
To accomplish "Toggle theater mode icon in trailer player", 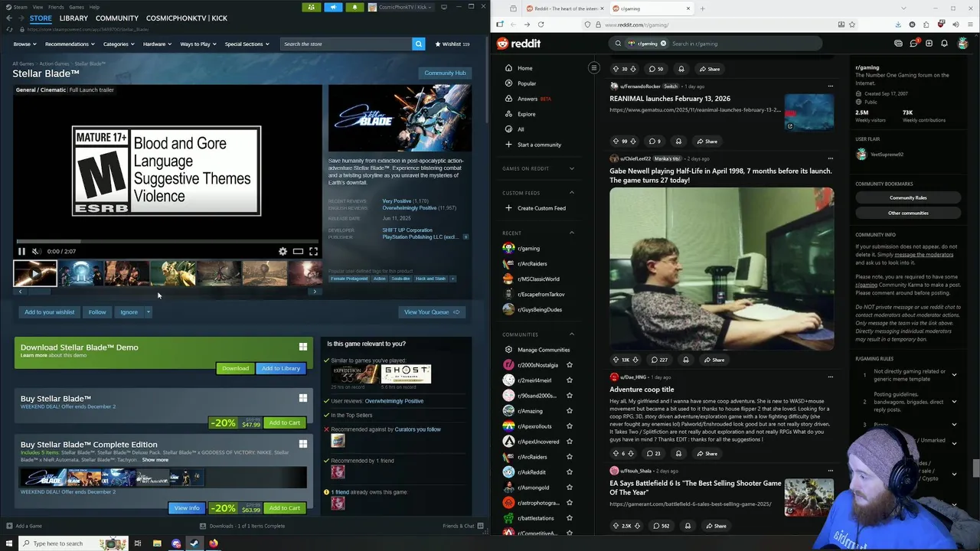I will pyautogui.click(x=298, y=251).
